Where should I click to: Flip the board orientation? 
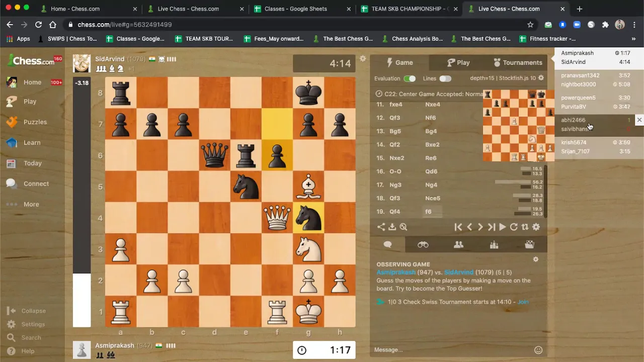coord(525,227)
